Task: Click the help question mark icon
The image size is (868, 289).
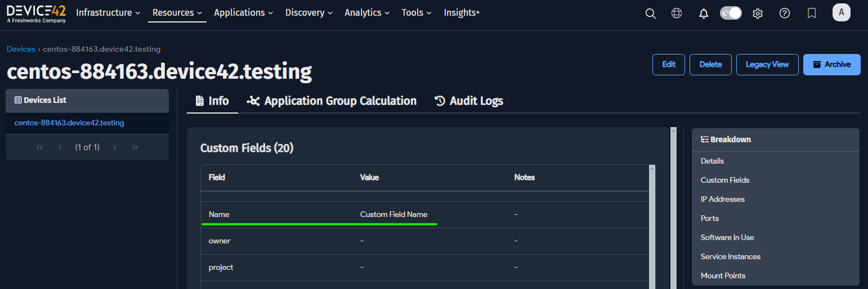Action: (x=785, y=13)
